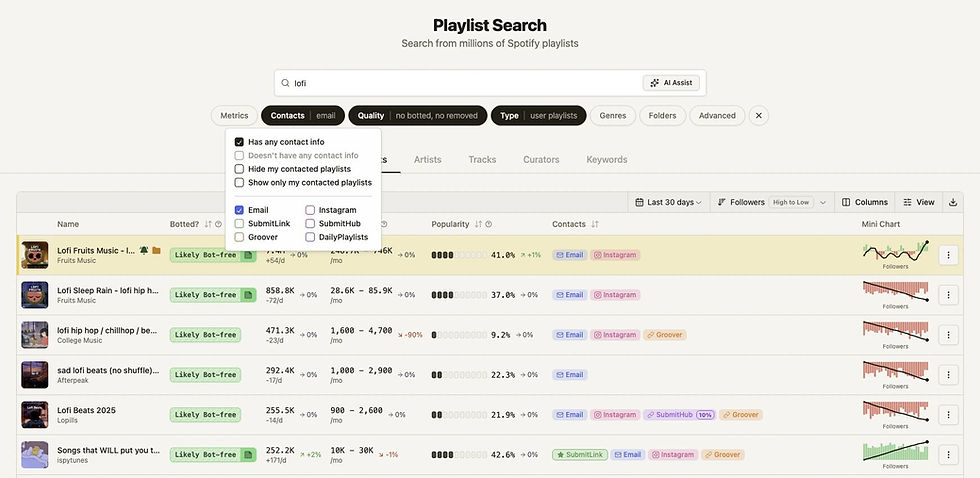Click the mini chart for Songs that WILL row

click(x=895, y=451)
